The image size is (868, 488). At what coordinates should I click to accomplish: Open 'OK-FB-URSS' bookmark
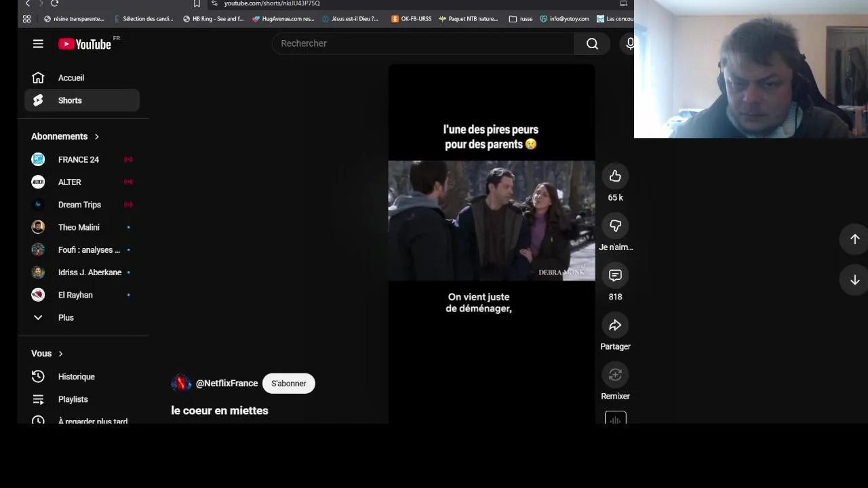[x=412, y=19]
